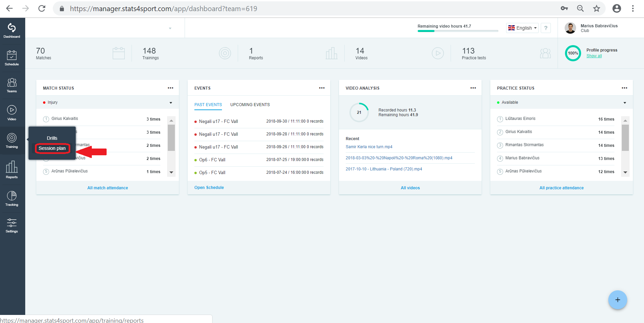Open the Dashboard sidebar icon

(x=12, y=31)
